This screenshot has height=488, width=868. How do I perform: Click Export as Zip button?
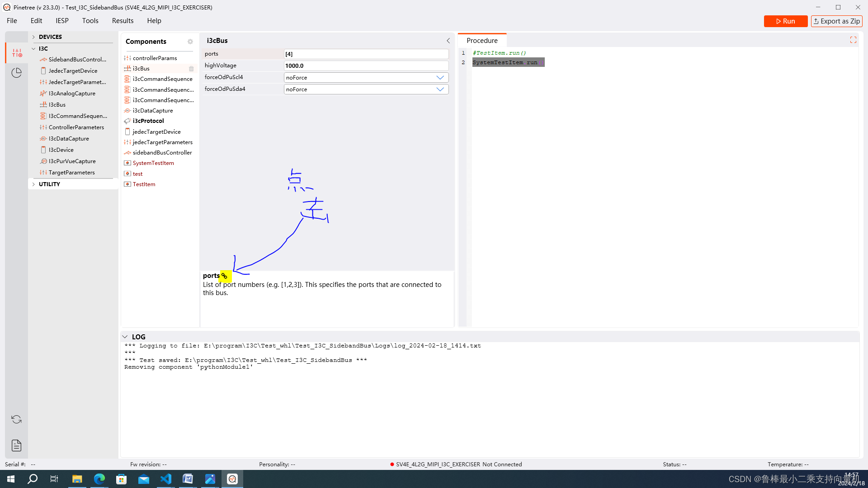pyautogui.click(x=836, y=21)
